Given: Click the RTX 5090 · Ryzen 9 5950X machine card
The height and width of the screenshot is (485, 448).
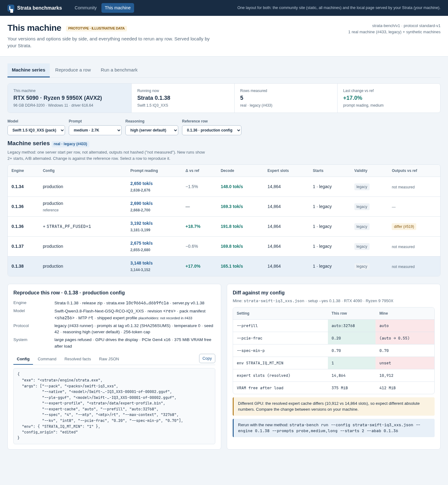Looking at the screenshot, I should click(x=70, y=98).
